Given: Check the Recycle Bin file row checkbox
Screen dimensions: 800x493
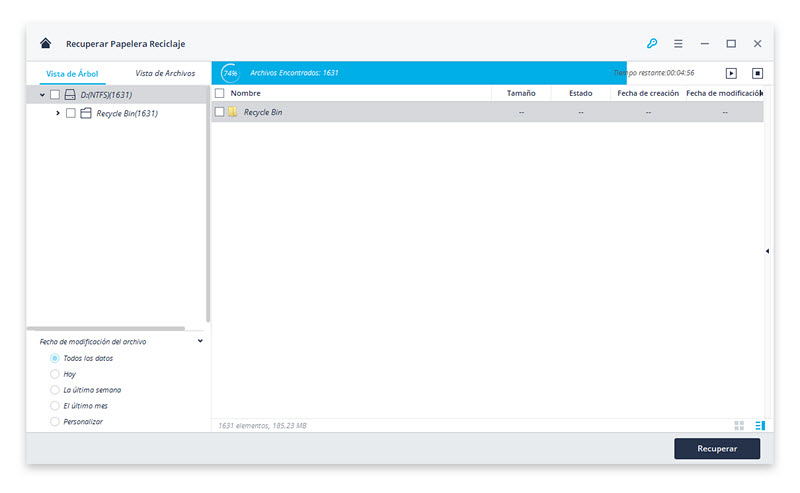Looking at the screenshot, I should pyautogui.click(x=219, y=112).
